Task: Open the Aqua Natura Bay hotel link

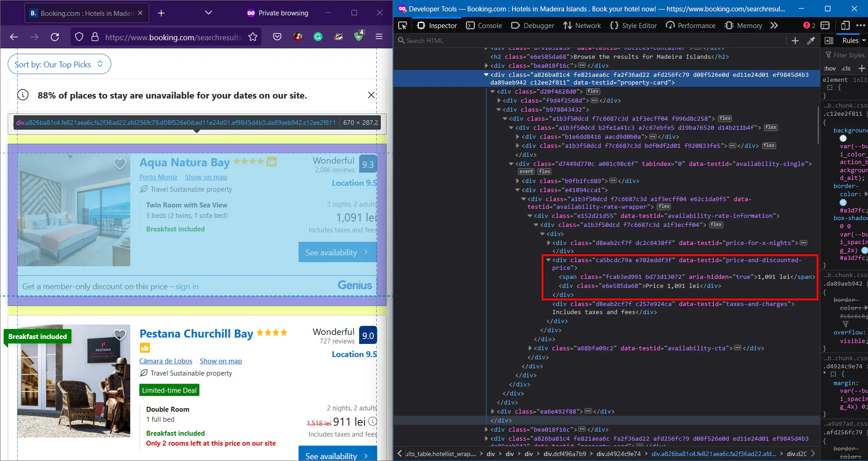Action: [x=185, y=162]
